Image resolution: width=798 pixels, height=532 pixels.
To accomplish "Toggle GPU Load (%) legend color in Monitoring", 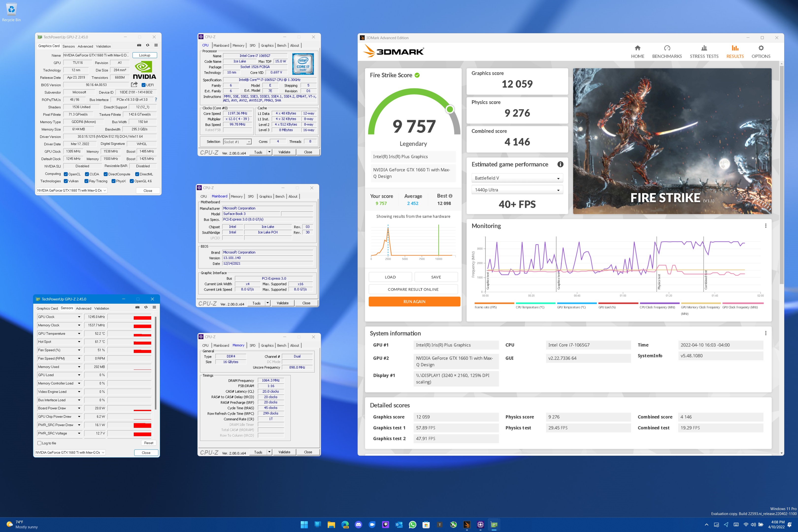I will [x=618, y=303].
